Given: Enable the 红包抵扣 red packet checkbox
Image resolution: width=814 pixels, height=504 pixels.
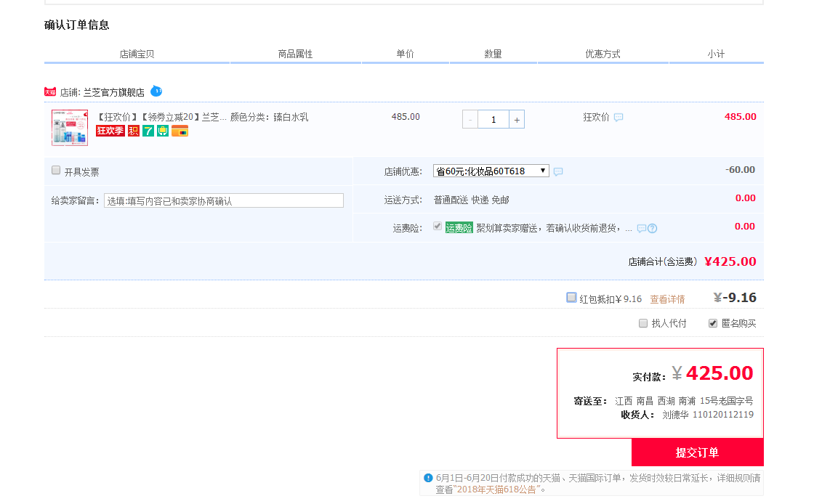Looking at the screenshot, I should [x=571, y=297].
